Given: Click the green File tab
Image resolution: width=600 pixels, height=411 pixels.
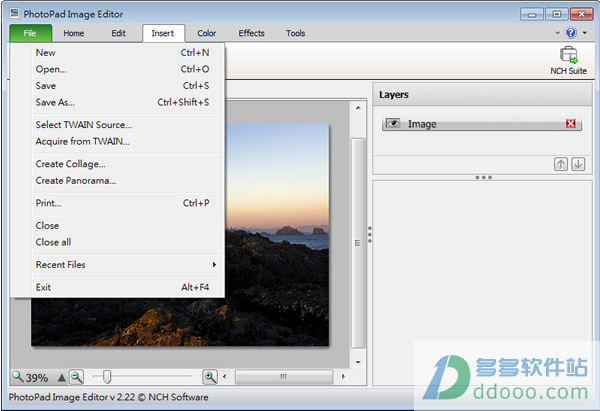Looking at the screenshot, I should [x=30, y=33].
